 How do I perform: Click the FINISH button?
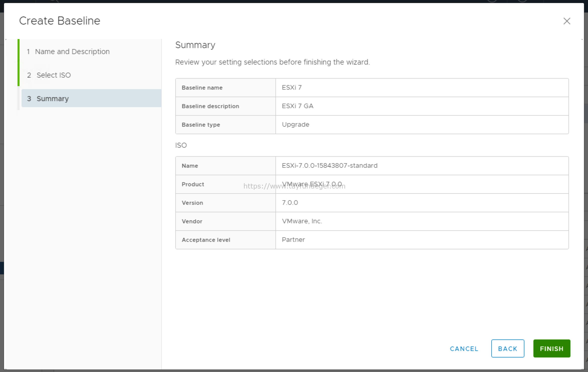coord(552,348)
